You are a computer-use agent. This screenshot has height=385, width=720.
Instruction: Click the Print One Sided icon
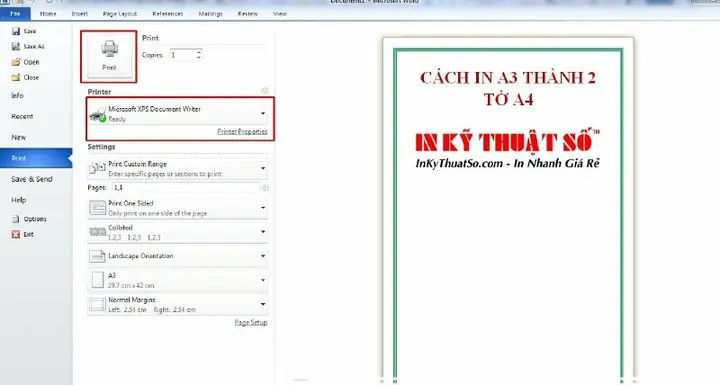click(97, 208)
